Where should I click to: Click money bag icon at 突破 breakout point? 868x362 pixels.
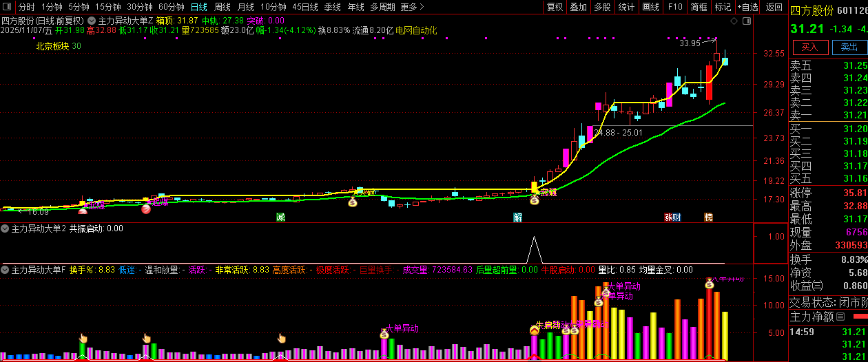point(534,200)
